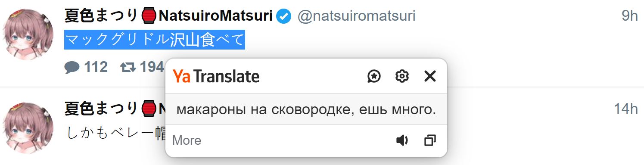Click the reply count 112
The height and width of the screenshot is (165, 644).
click(96, 67)
